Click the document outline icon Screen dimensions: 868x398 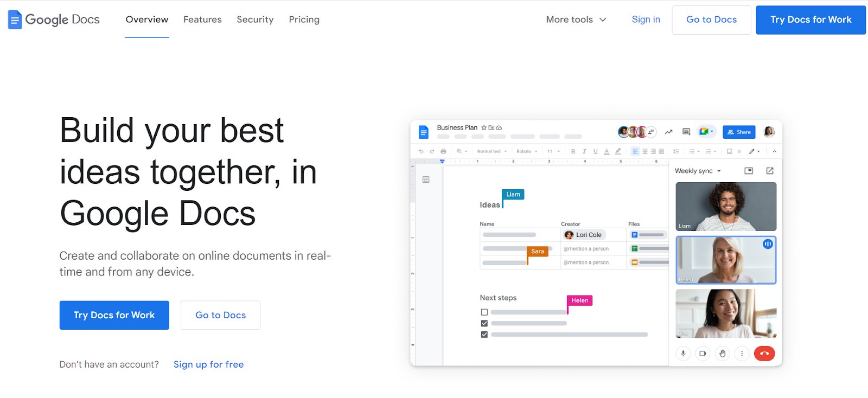point(426,179)
